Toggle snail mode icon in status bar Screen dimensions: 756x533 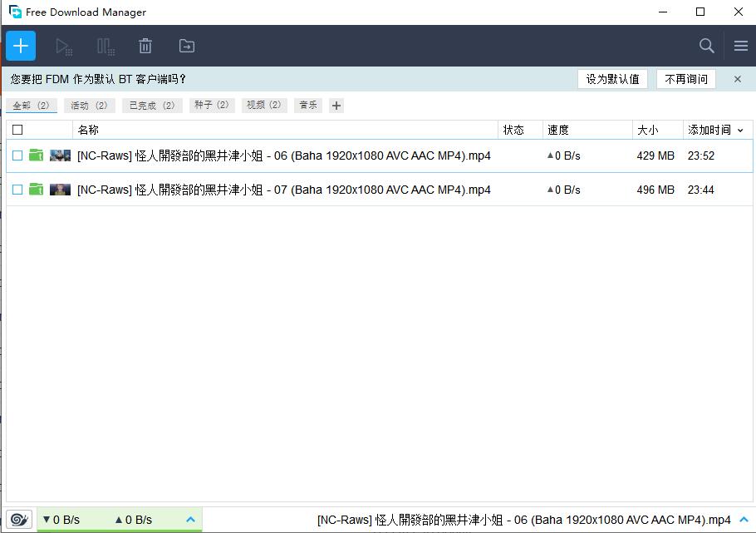[x=18, y=520]
